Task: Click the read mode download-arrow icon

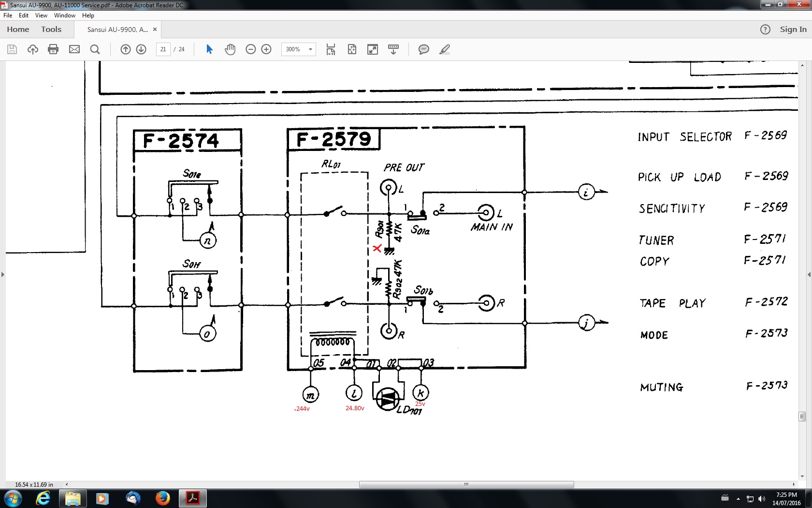Action: click(393, 49)
